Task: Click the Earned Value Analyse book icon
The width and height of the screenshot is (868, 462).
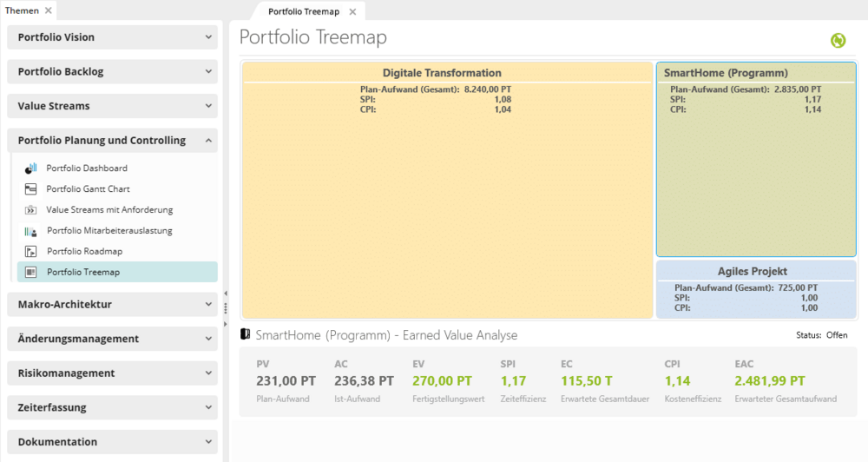Action: click(246, 334)
